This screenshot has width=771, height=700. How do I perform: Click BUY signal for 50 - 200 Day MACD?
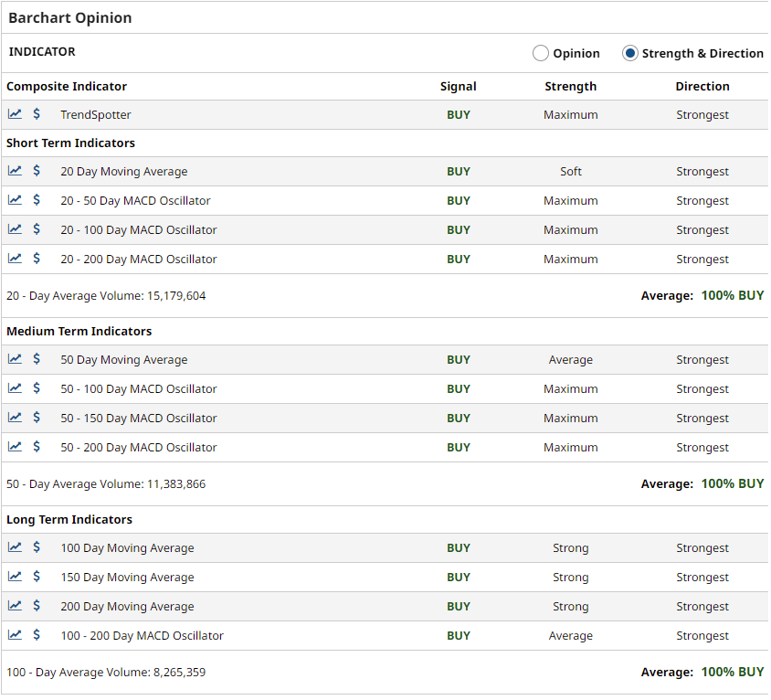coord(459,448)
